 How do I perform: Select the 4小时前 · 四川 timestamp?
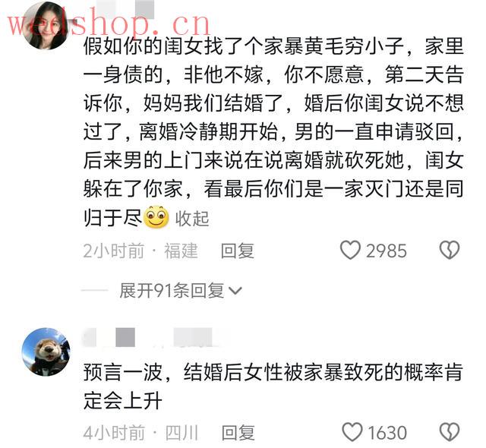pyautogui.click(x=140, y=433)
